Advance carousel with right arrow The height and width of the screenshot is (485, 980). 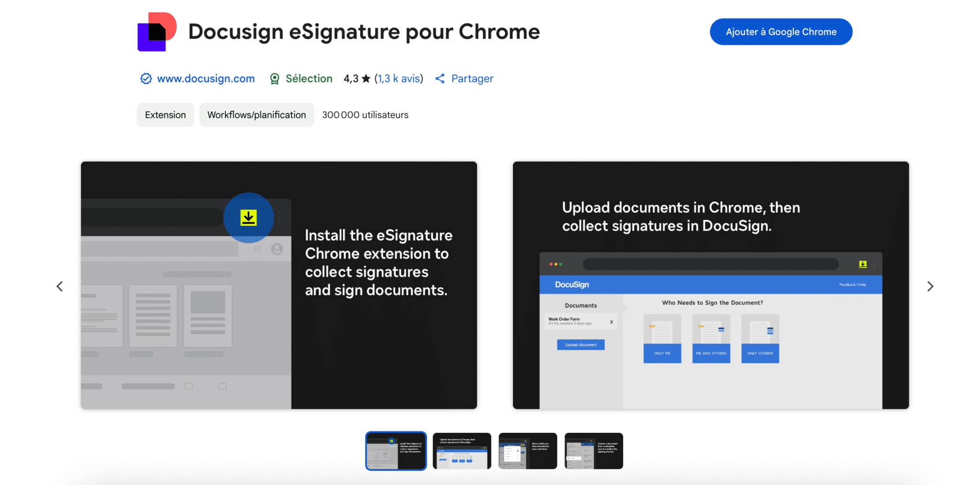tap(930, 286)
